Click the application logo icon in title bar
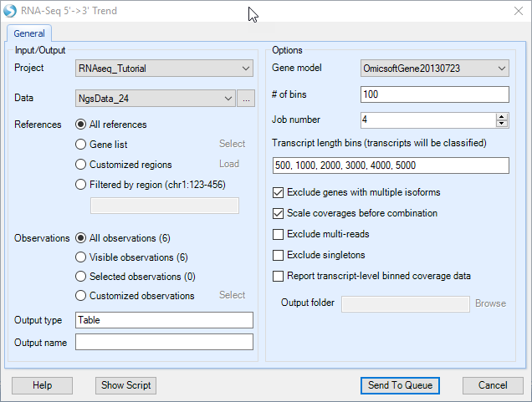 click(10, 11)
